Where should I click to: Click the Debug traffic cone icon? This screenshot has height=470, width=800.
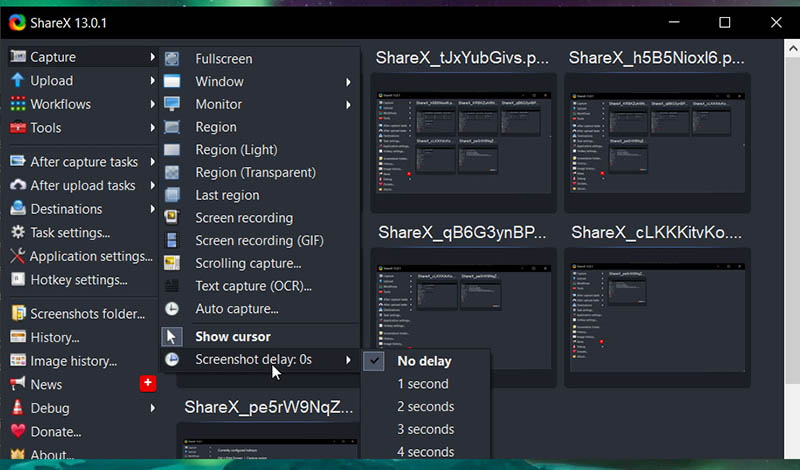(18, 407)
